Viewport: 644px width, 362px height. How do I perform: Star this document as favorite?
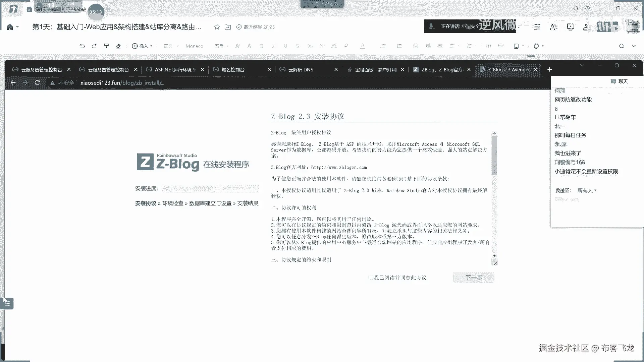[x=217, y=27]
